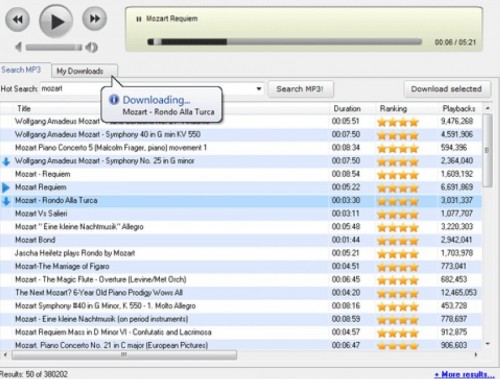Select Mozart Requiem Mass in D Minor VI row

(x=241, y=332)
